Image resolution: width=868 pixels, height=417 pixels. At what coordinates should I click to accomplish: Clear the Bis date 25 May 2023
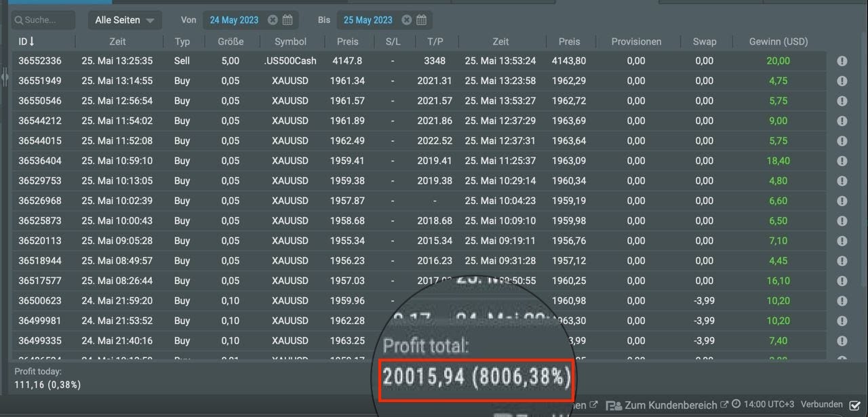tap(406, 20)
